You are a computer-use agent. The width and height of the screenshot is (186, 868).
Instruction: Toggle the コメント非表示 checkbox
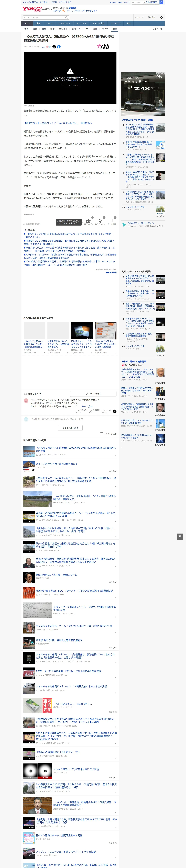click(102, 434)
